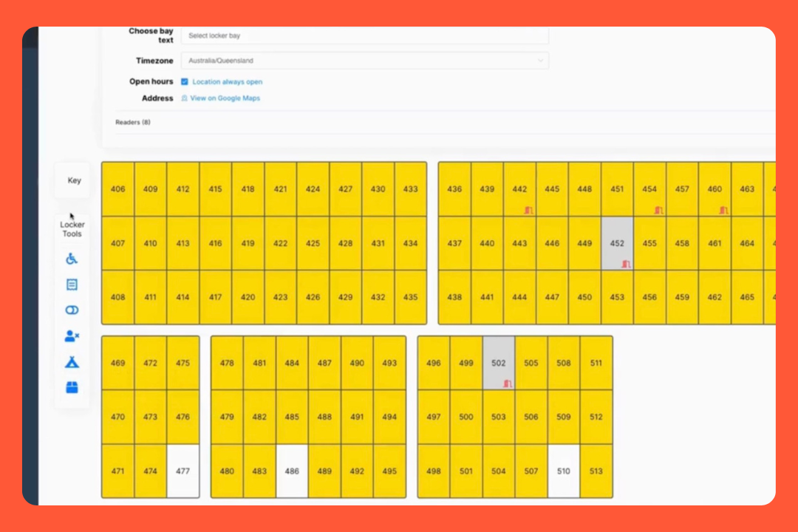Image resolution: width=798 pixels, height=532 pixels.
Task: Select locker 414
Action: point(183,297)
